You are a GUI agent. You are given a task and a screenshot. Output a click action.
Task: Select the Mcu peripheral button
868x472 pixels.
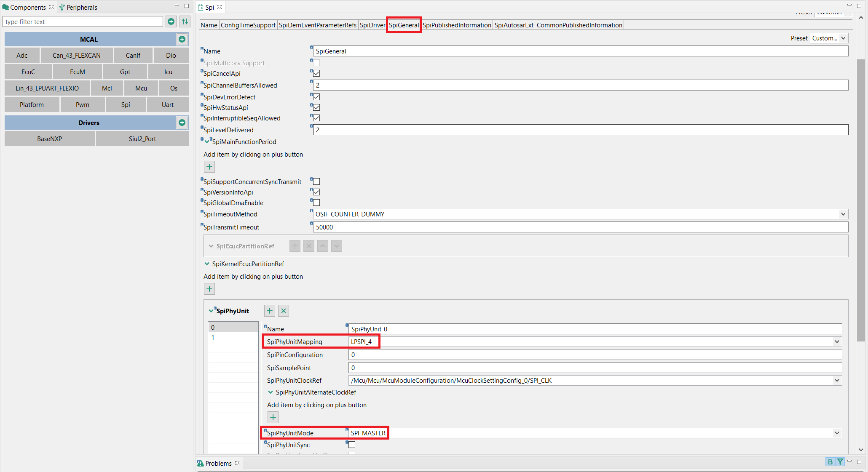pyautogui.click(x=141, y=88)
